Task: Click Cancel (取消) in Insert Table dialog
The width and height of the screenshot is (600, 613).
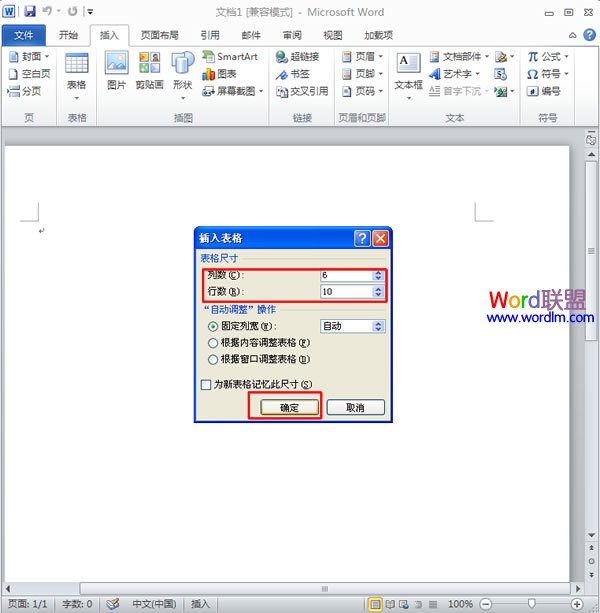Action: coord(355,408)
